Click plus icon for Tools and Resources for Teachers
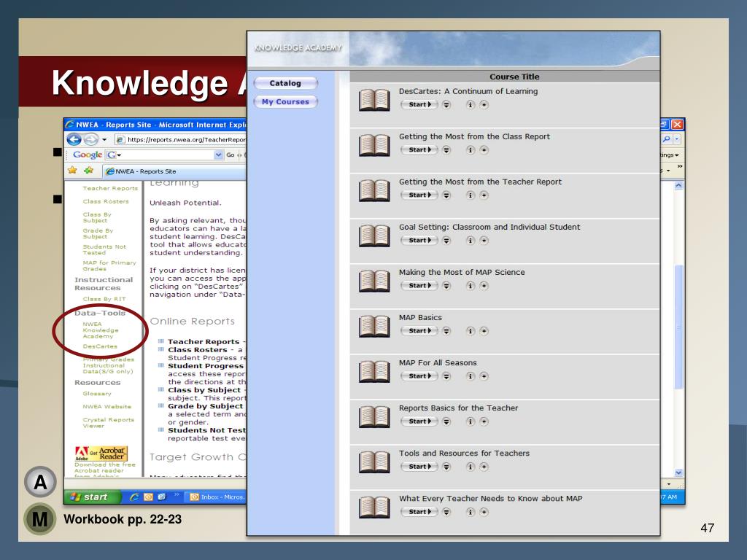The height and width of the screenshot is (560, 747). (x=484, y=467)
